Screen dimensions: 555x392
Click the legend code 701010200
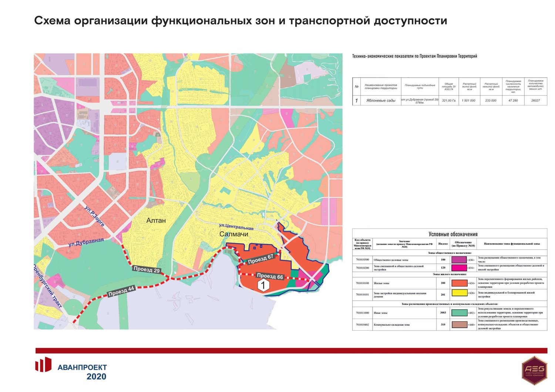tap(363, 268)
